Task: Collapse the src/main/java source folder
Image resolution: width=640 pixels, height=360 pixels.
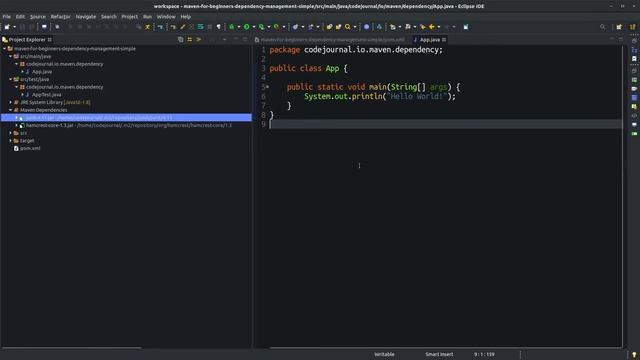Action: pos(11,56)
